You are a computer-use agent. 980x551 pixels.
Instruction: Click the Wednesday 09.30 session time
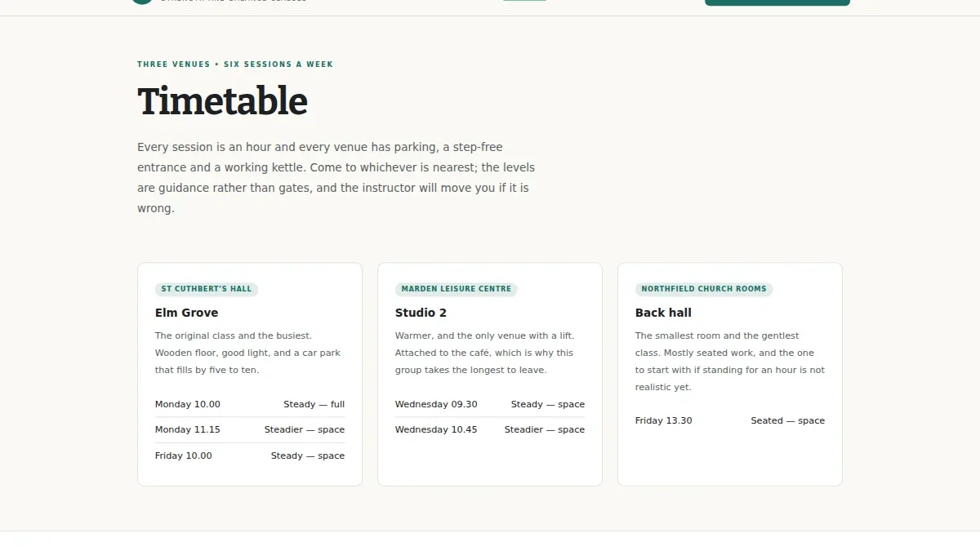pyautogui.click(x=436, y=404)
